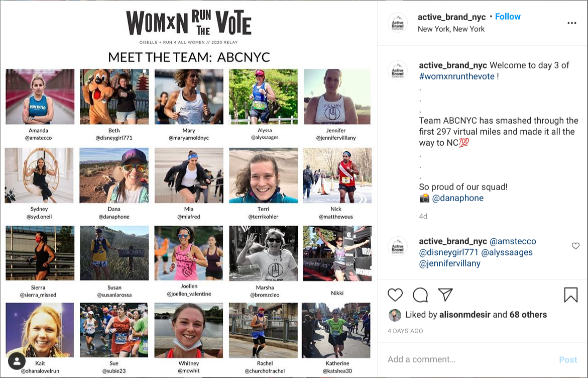The height and width of the screenshot is (378, 588).
Task: Open the three-dot more options menu
Action: pyautogui.click(x=572, y=23)
